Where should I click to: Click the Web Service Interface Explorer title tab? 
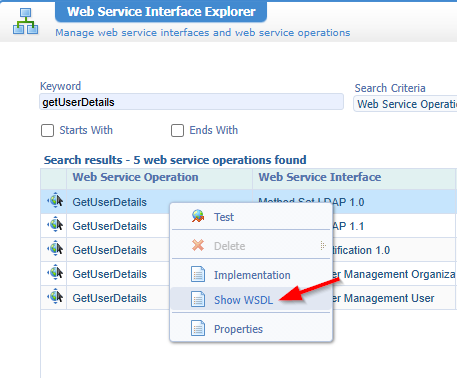pos(161,12)
